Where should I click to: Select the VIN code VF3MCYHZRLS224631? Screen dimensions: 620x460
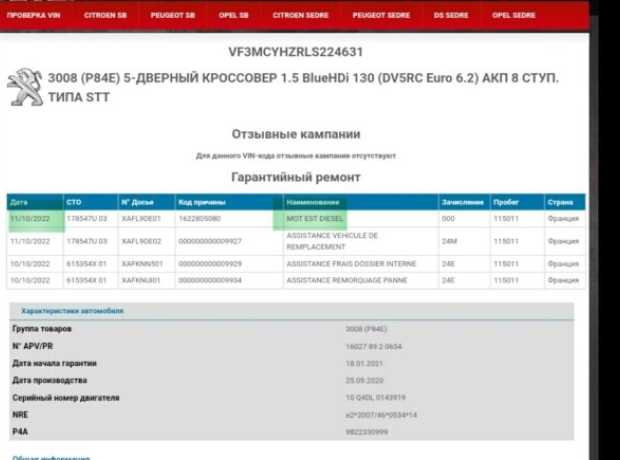[296, 52]
